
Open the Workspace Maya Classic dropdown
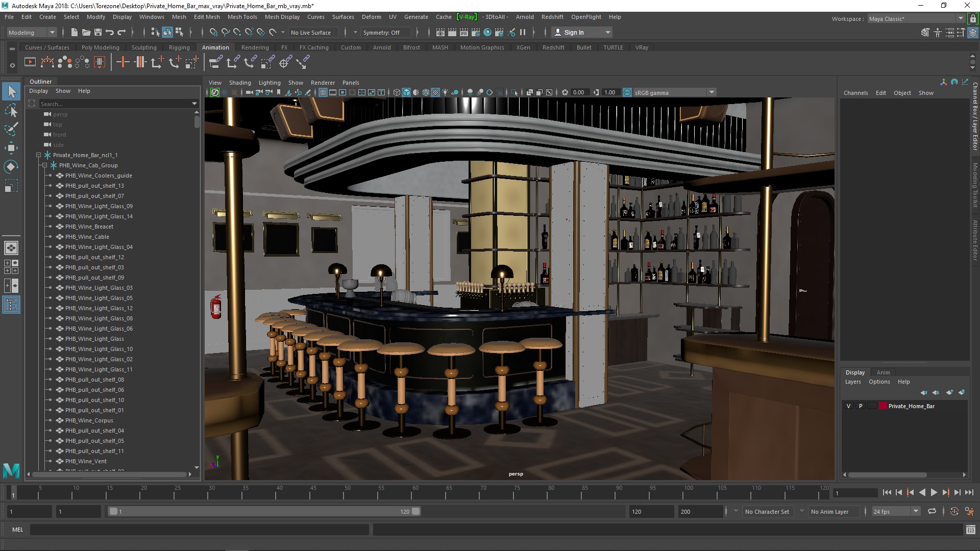tap(916, 18)
